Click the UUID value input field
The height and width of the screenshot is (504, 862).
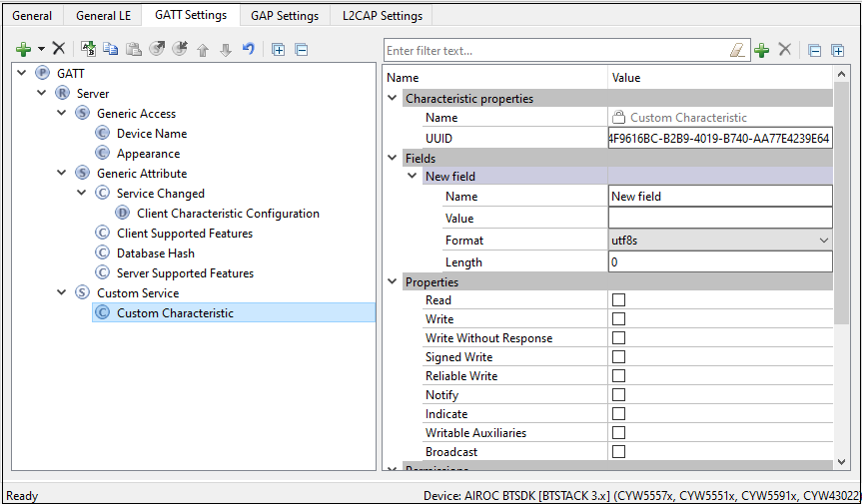(x=719, y=139)
